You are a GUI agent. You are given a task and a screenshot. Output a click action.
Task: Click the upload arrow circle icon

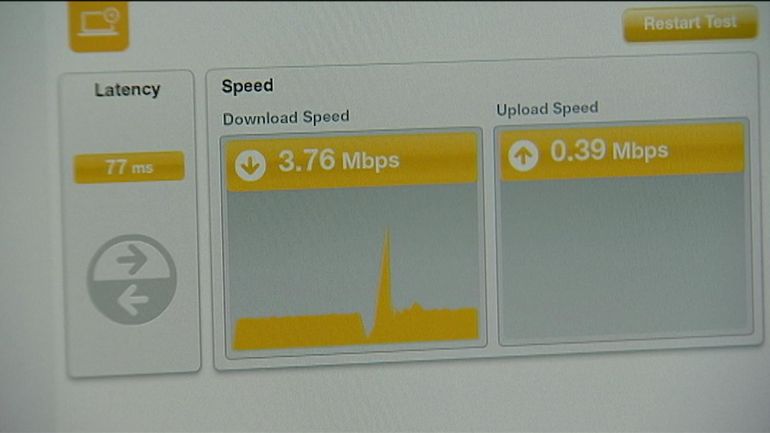point(523,156)
